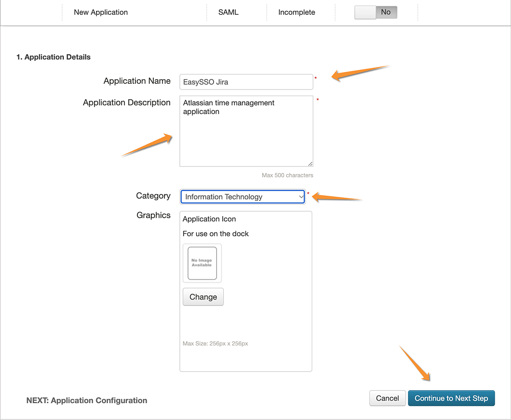The width and height of the screenshot is (511, 420).
Task: Click the Application Name input field
Action: pyautogui.click(x=246, y=82)
